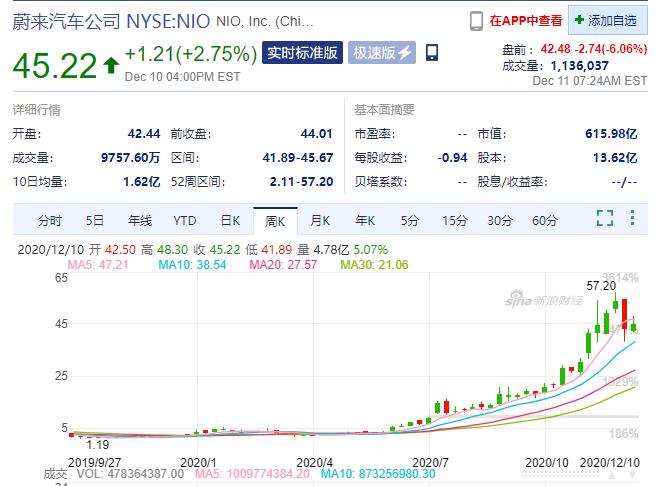Click the 45.22 current price
The width and height of the screenshot is (665, 486).
pos(55,66)
